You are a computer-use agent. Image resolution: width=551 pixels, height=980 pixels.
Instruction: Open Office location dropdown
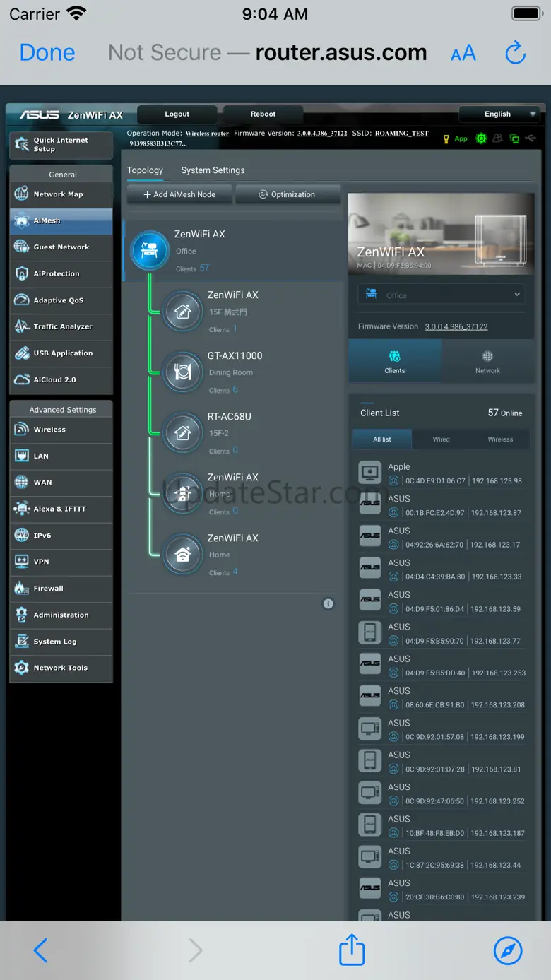click(442, 295)
